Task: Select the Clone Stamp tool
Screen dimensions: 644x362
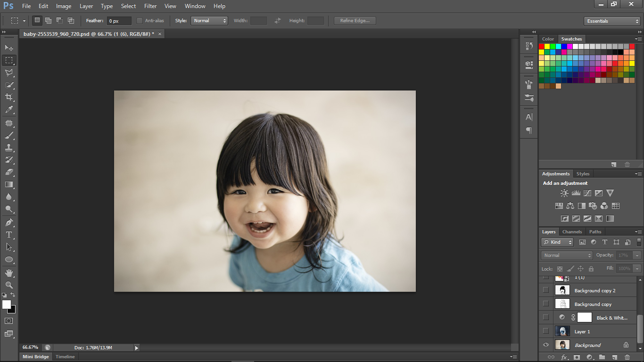Action: tap(9, 148)
